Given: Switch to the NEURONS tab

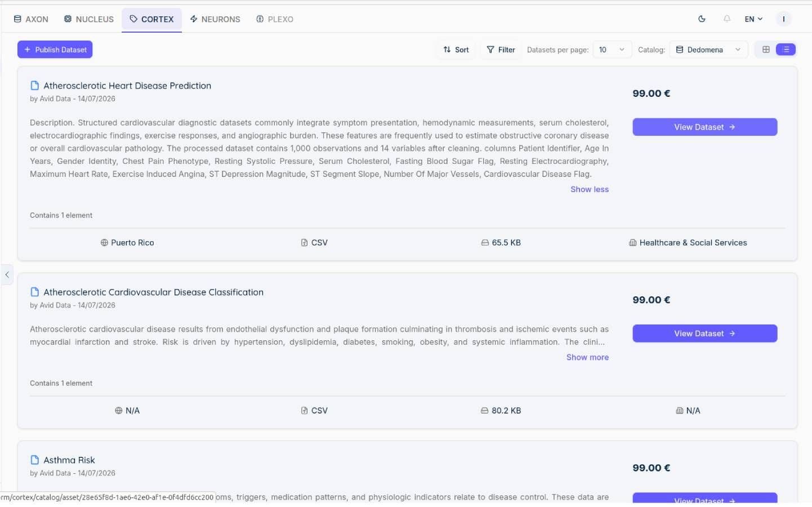Looking at the screenshot, I should (215, 19).
